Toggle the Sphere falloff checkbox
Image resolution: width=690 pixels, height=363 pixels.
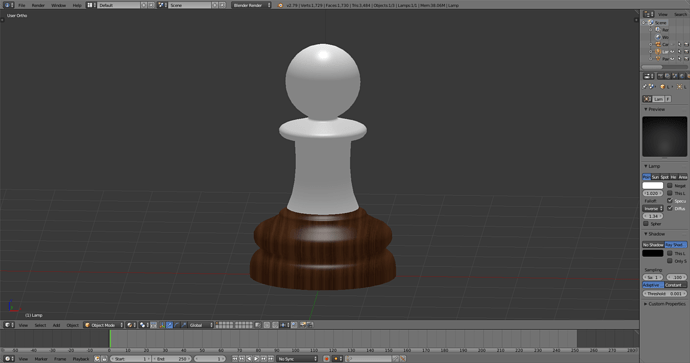[x=646, y=224]
